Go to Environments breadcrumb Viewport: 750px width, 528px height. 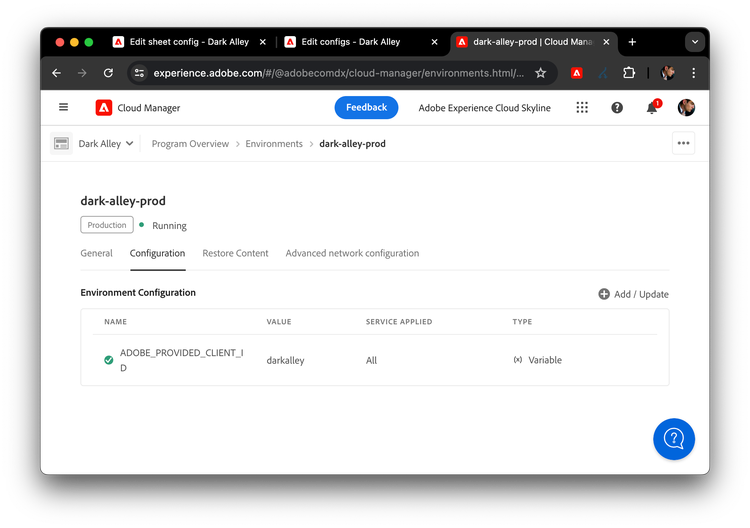(x=274, y=143)
